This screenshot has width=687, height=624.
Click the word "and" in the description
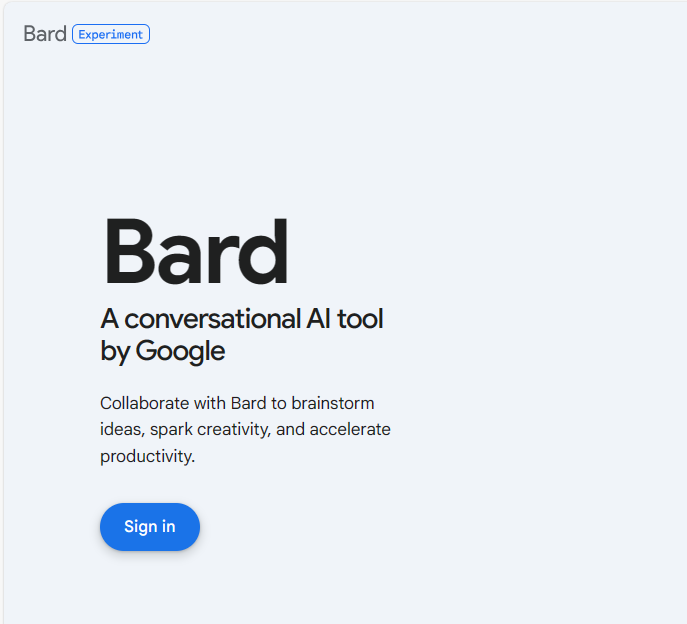point(291,430)
